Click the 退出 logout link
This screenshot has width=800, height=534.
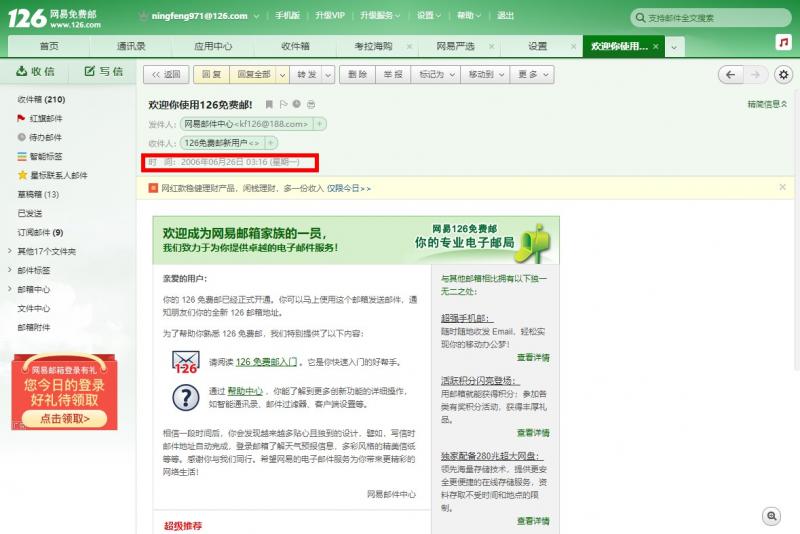[505, 16]
